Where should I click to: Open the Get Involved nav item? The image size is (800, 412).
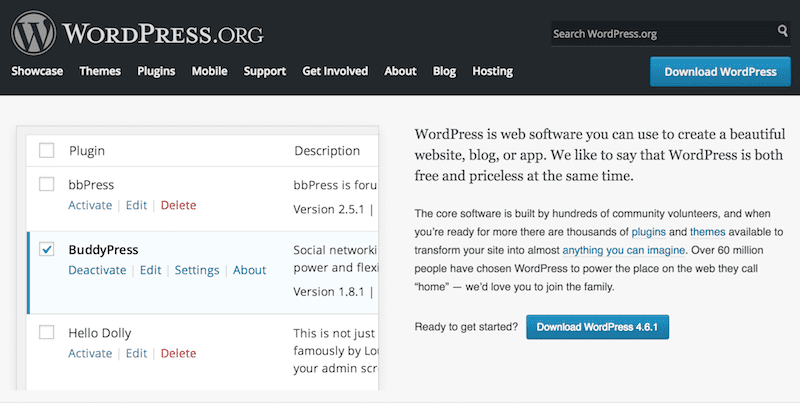(335, 71)
